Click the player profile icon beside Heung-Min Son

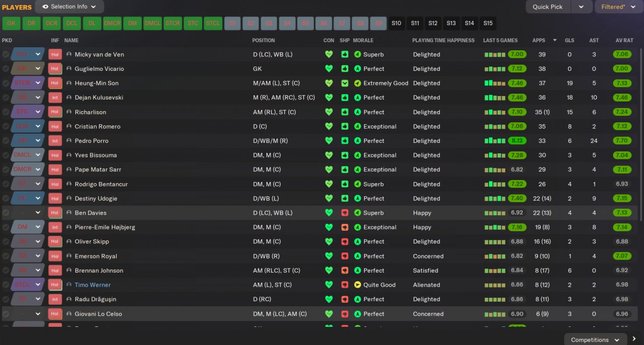[x=69, y=83]
